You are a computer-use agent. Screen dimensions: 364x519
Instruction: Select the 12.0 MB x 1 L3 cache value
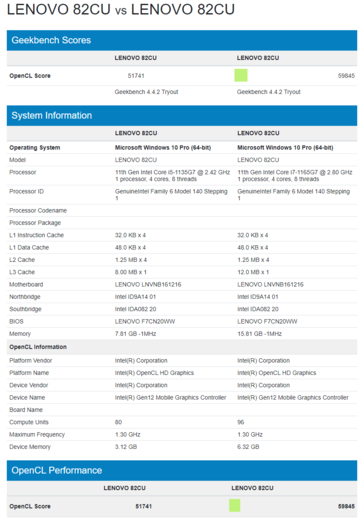click(x=253, y=272)
